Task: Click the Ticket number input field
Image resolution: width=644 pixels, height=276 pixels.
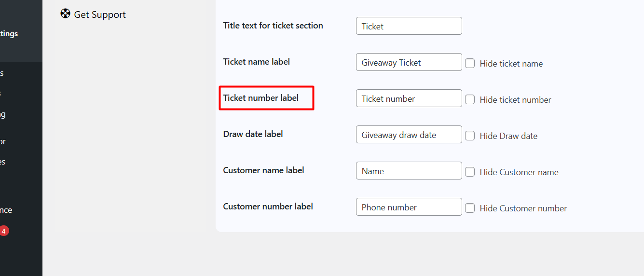Action: click(x=409, y=98)
